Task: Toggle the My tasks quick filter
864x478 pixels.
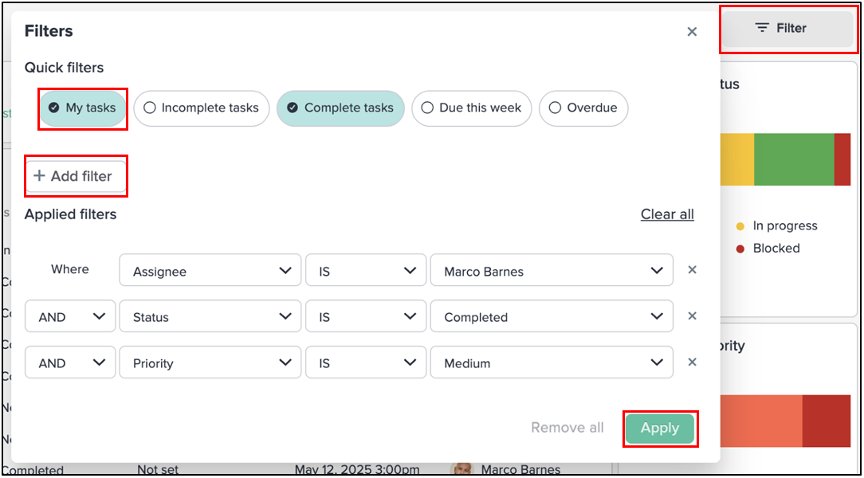Action: pos(83,108)
